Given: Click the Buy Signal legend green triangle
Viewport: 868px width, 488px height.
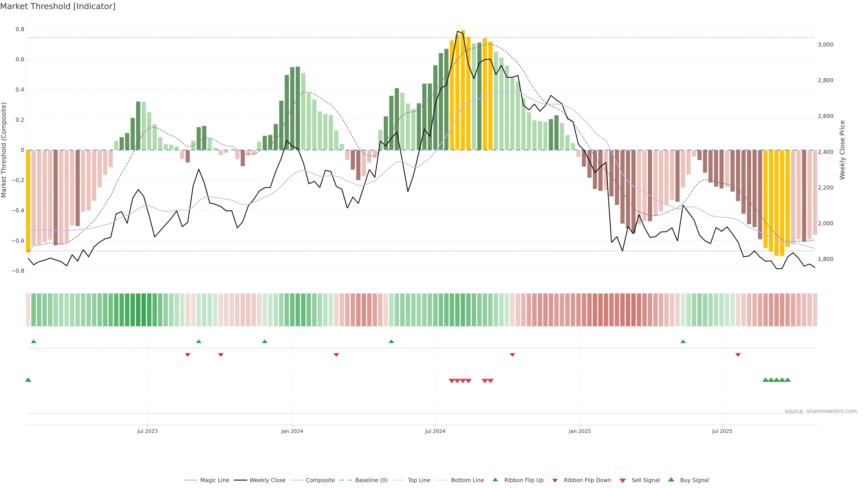Looking at the screenshot, I should coord(671,480).
